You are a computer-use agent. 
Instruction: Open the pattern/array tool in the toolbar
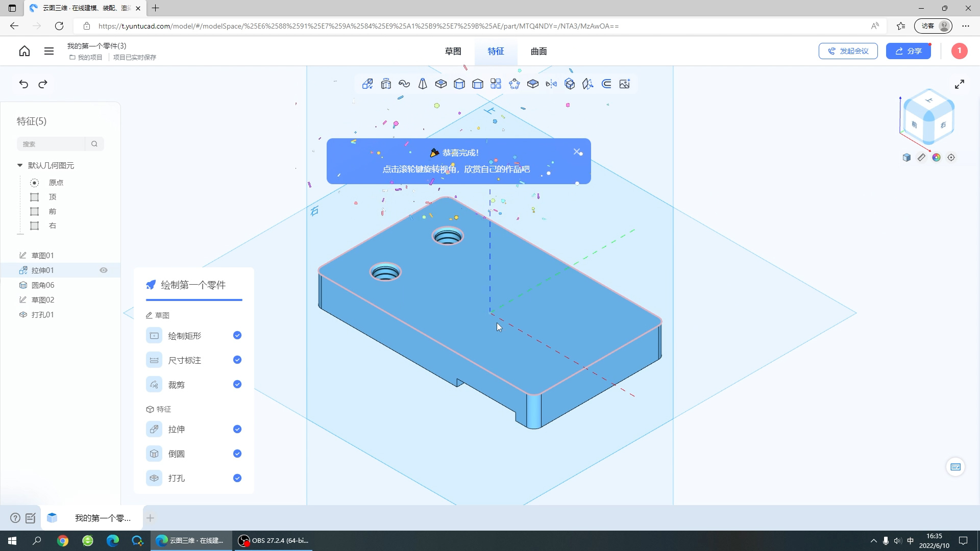pyautogui.click(x=496, y=84)
